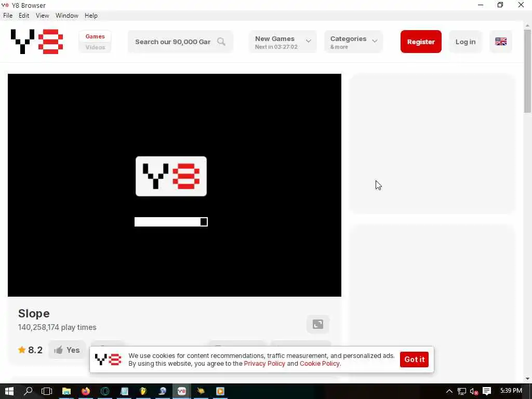Open taskbar search

tap(28, 391)
